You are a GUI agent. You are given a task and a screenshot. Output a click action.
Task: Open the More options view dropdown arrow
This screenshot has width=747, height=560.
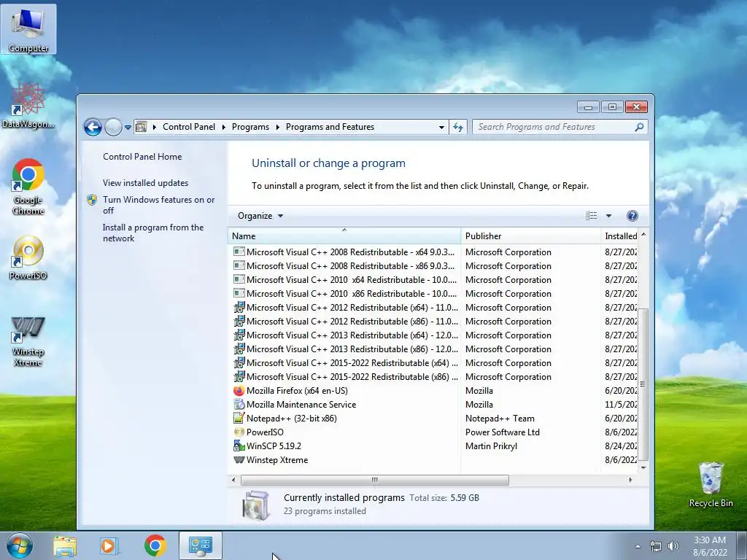(608, 216)
